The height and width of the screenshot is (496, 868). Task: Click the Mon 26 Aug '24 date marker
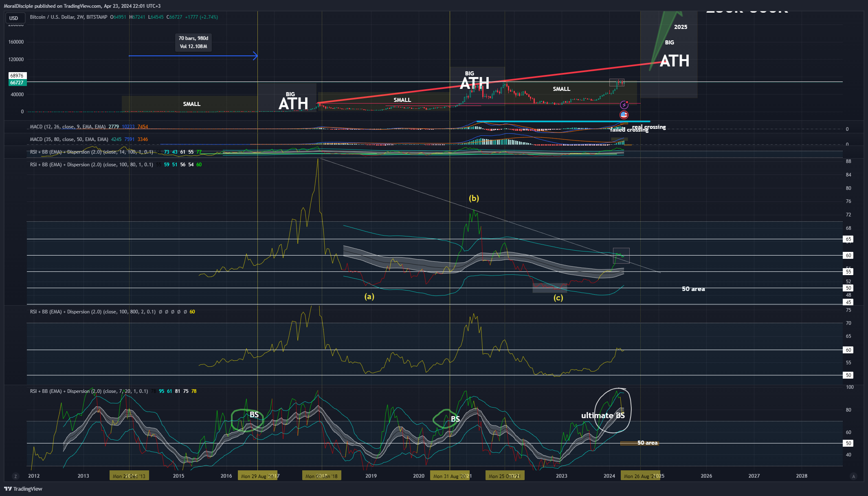pyautogui.click(x=640, y=476)
